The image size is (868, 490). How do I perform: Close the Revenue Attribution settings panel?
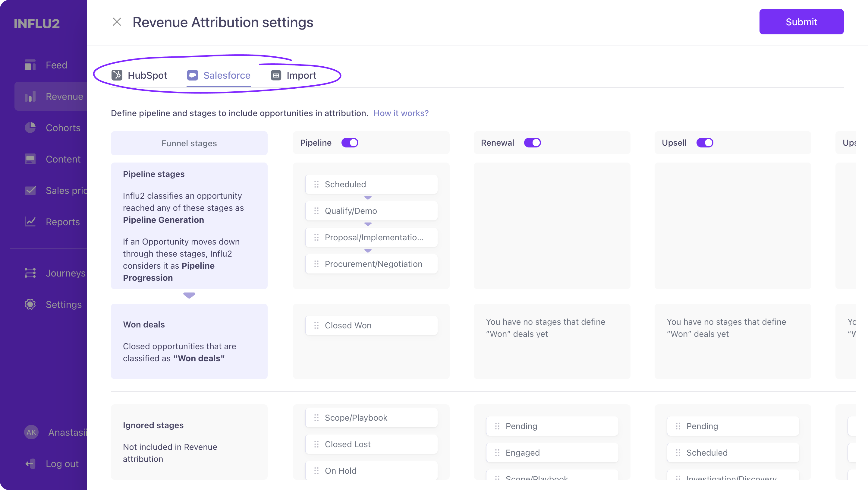(117, 22)
